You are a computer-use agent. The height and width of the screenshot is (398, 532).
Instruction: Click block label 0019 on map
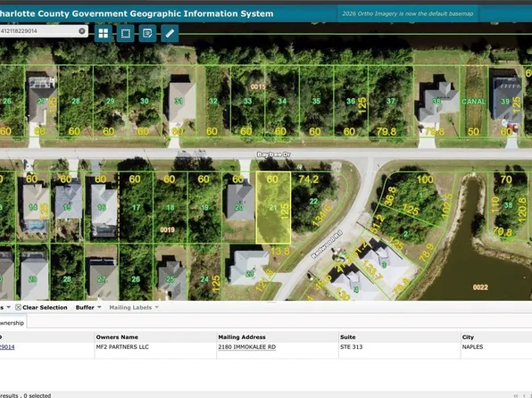pyautogui.click(x=167, y=229)
